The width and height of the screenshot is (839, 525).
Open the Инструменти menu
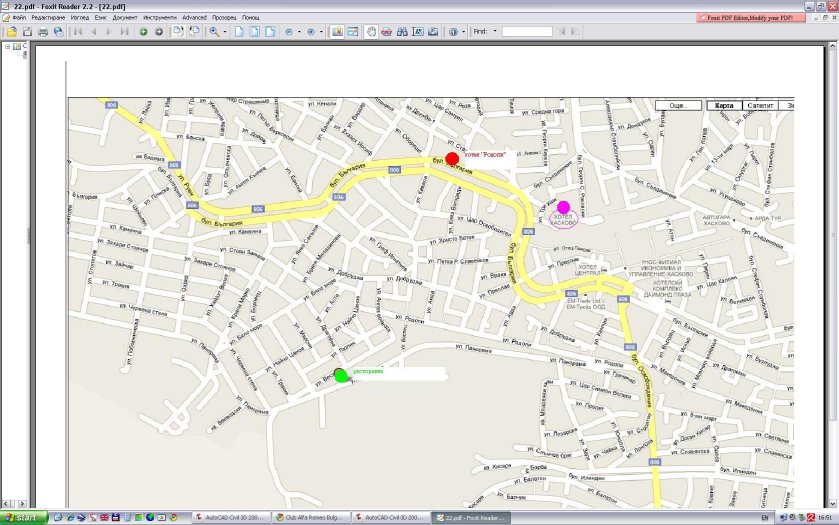tap(159, 18)
